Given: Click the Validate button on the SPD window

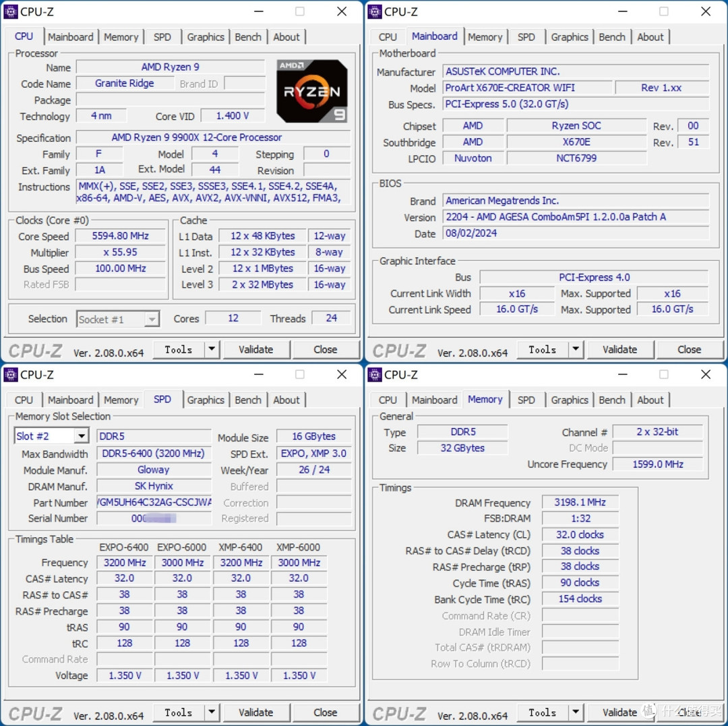Looking at the screenshot, I should (257, 713).
